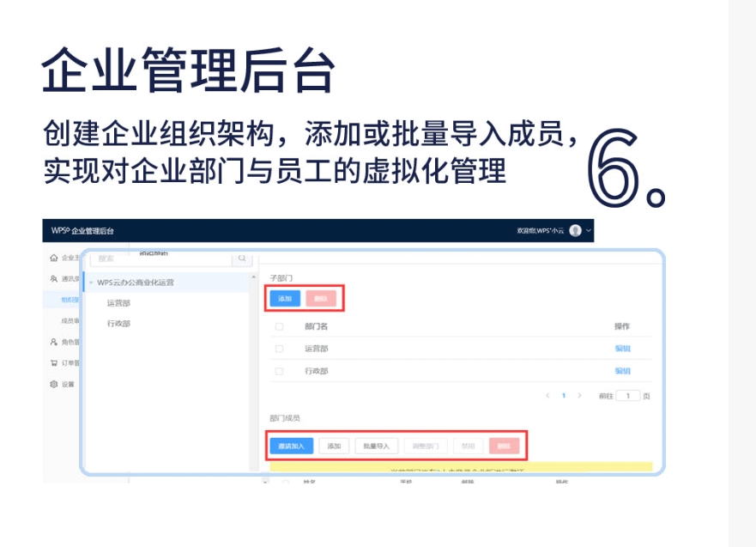The width and height of the screenshot is (756, 547).
Task: Go to the next page arrow
Action: point(579,396)
